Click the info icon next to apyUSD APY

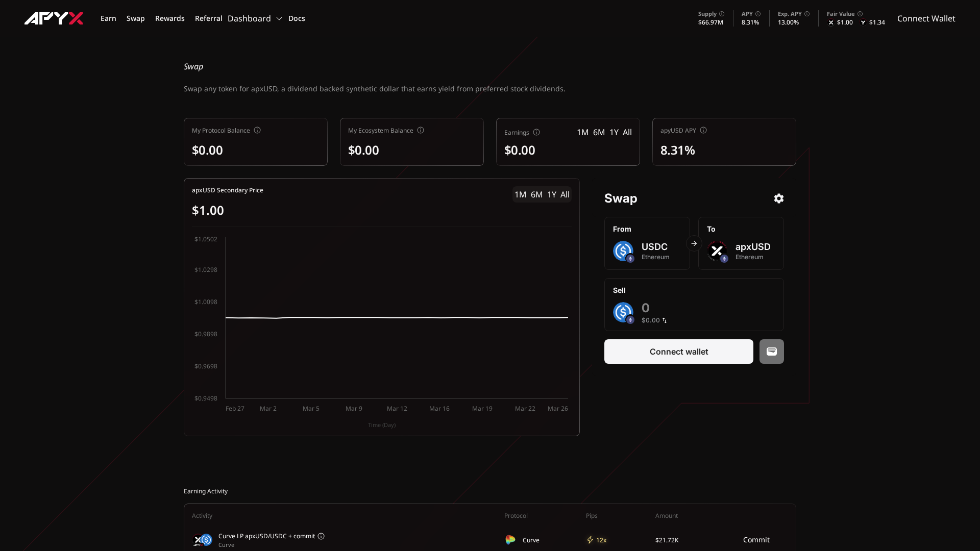pos(703,130)
